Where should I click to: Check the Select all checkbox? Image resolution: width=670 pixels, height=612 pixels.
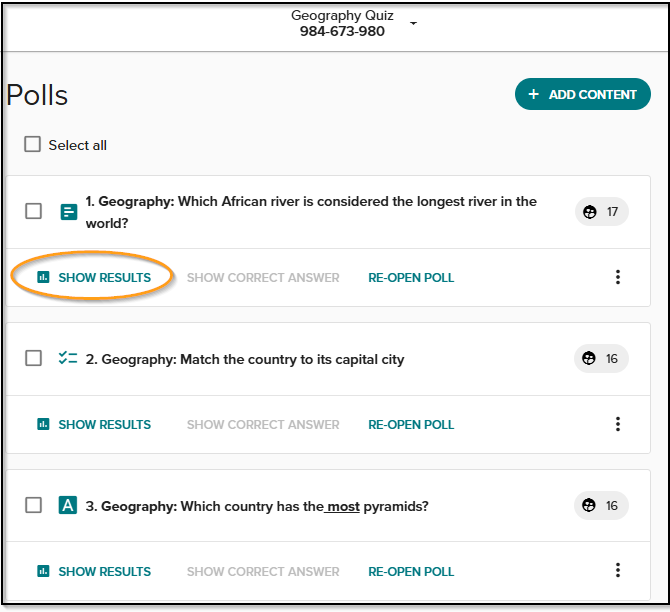coord(33,145)
